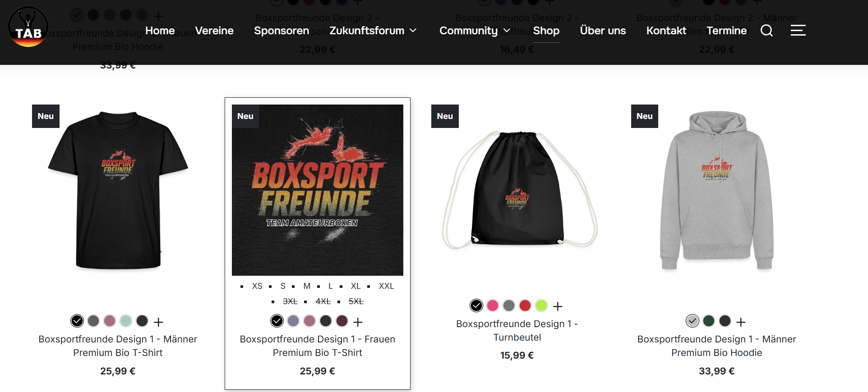Viewport: 868px width, 392px height.
Task: Open the hamburger menu icon
Action: point(798,31)
